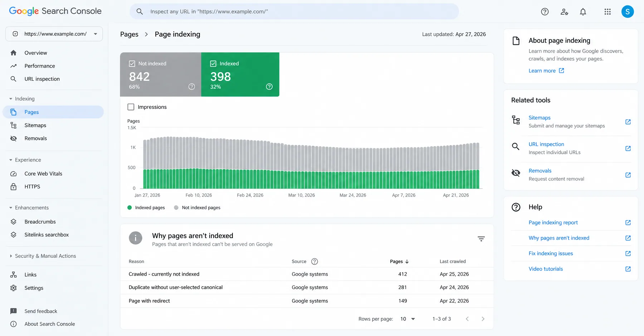Image resolution: width=644 pixels, height=336 pixels.
Task: Open Rows per page dropdown
Action: [x=408, y=319]
